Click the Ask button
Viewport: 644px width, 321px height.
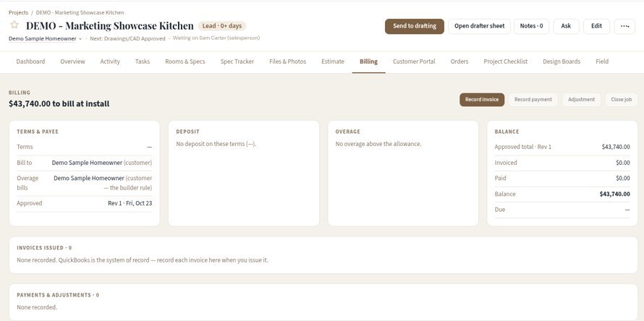click(566, 26)
